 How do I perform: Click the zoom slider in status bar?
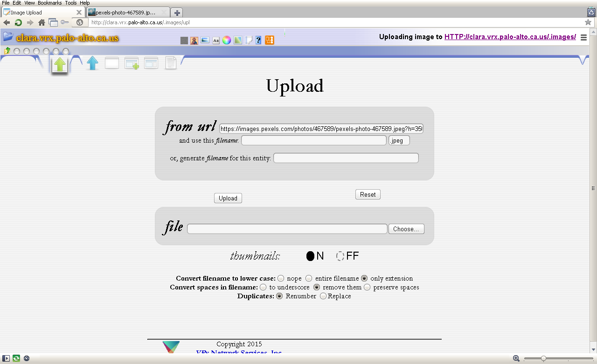[x=543, y=358]
